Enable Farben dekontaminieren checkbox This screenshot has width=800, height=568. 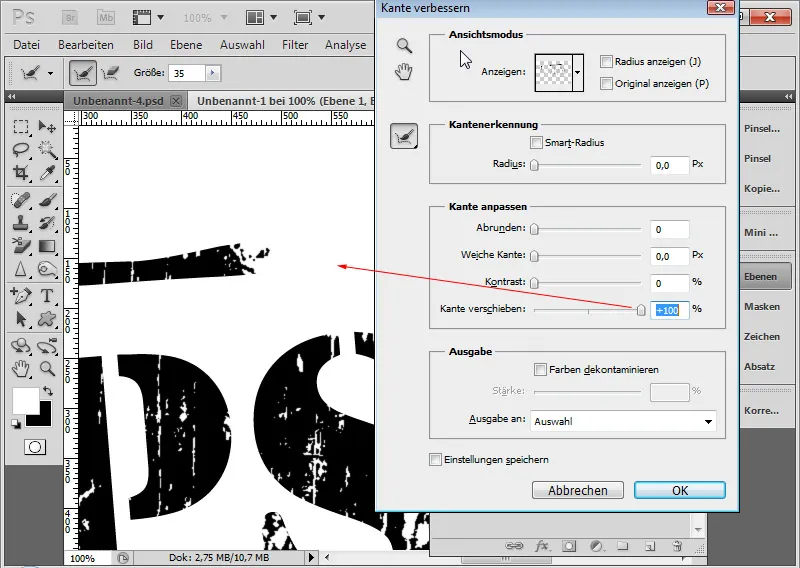point(540,369)
